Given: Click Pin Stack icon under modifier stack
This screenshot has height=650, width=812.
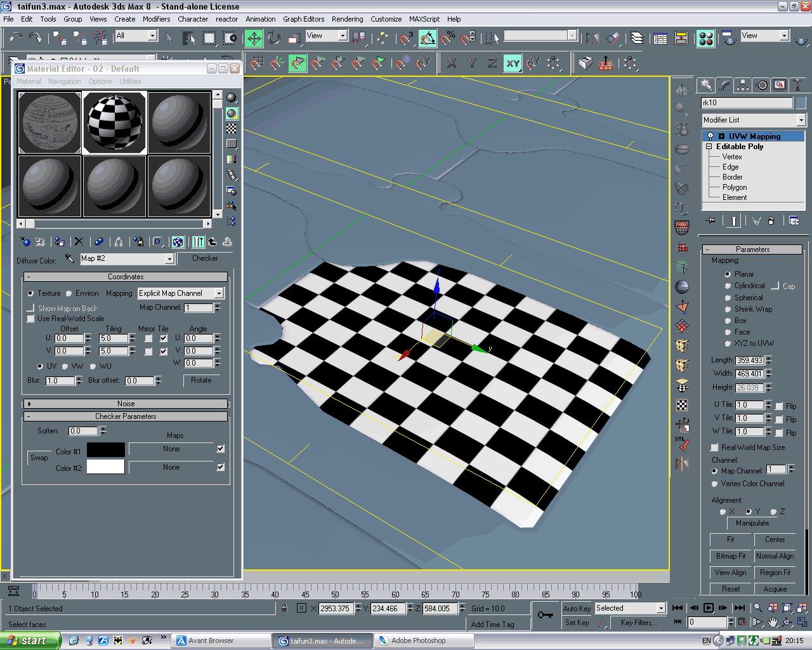Looking at the screenshot, I should coord(710,220).
